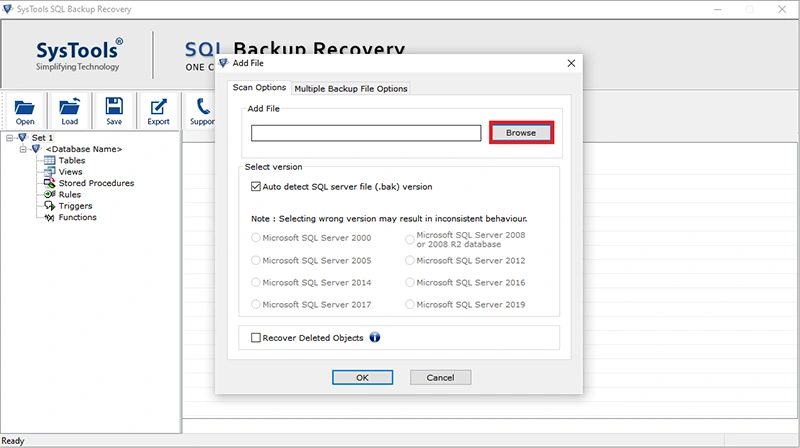Select Microsoft SQL Server 2017 radio

point(256,304)
